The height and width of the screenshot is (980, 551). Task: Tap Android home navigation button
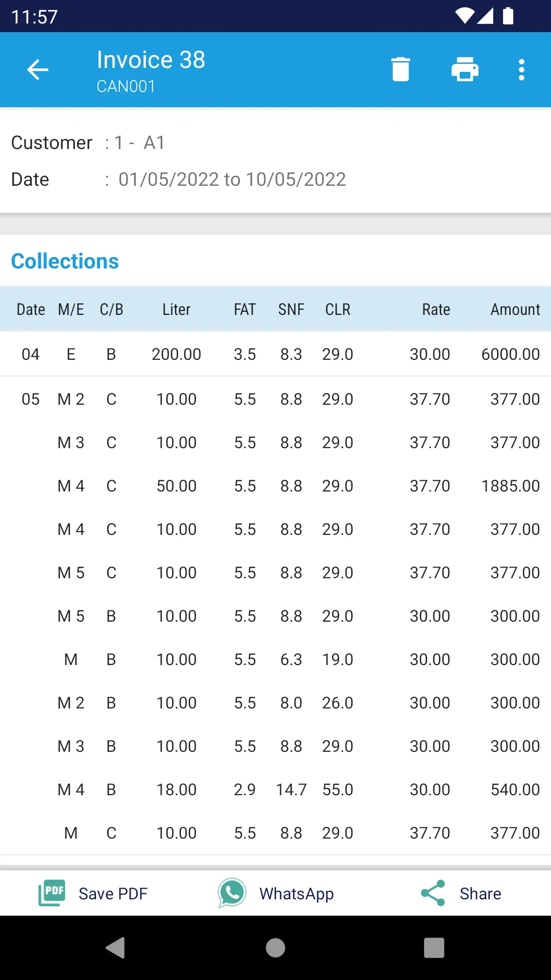click(x=275, y=948)
